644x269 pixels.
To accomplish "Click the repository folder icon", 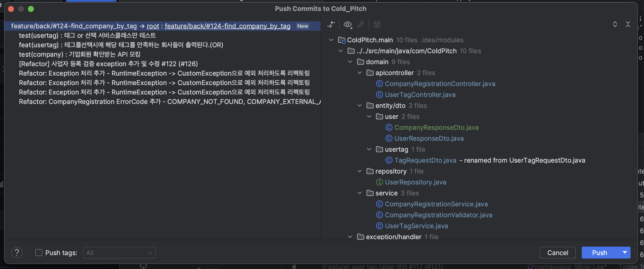I will [370, 171].
